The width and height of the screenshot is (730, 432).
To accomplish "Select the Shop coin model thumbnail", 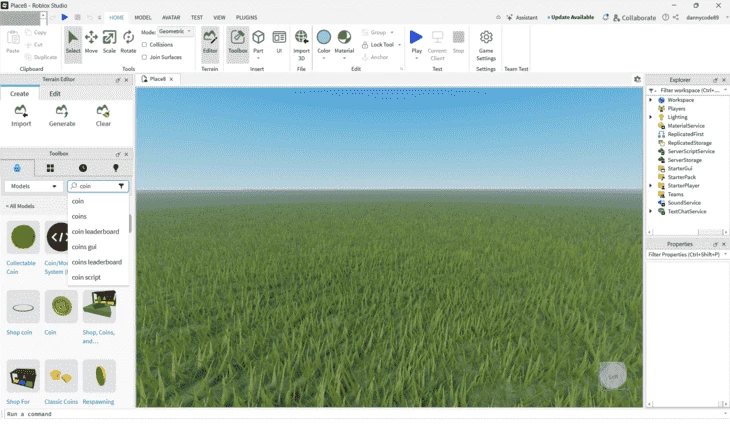I will 23,307.
